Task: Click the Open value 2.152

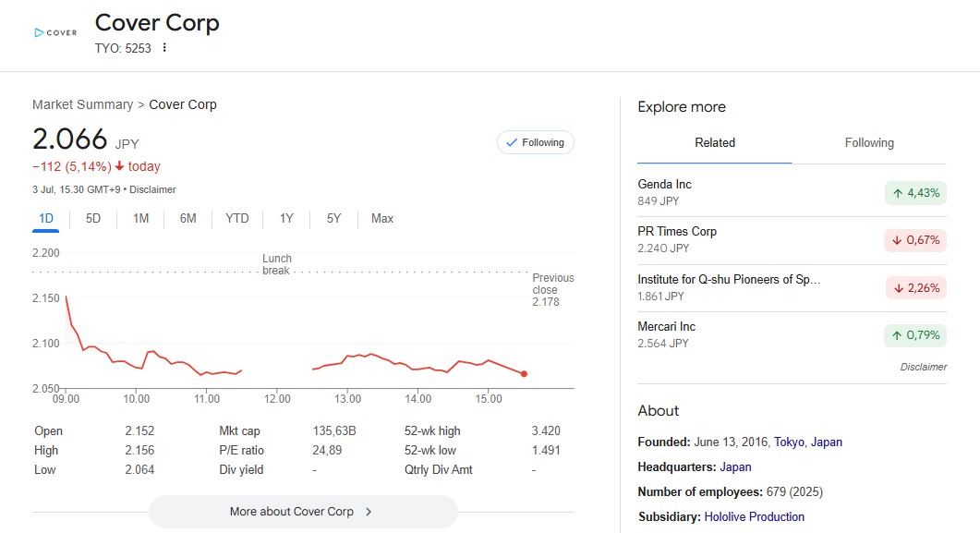Action: [139, 430]
